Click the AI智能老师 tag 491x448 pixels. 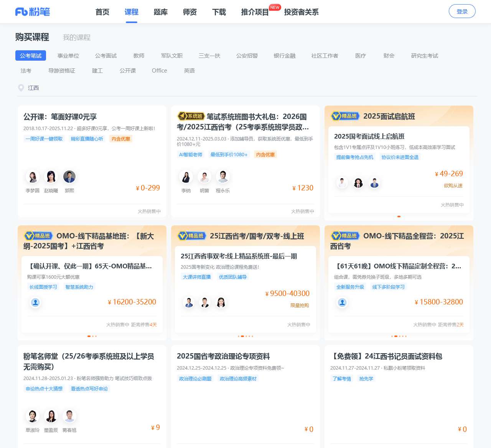click(x=191, y=155)
